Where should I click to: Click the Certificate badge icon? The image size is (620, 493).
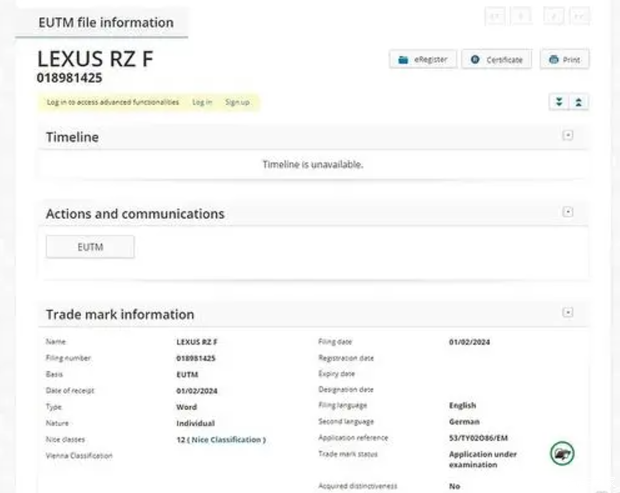[x=476, y=60]
